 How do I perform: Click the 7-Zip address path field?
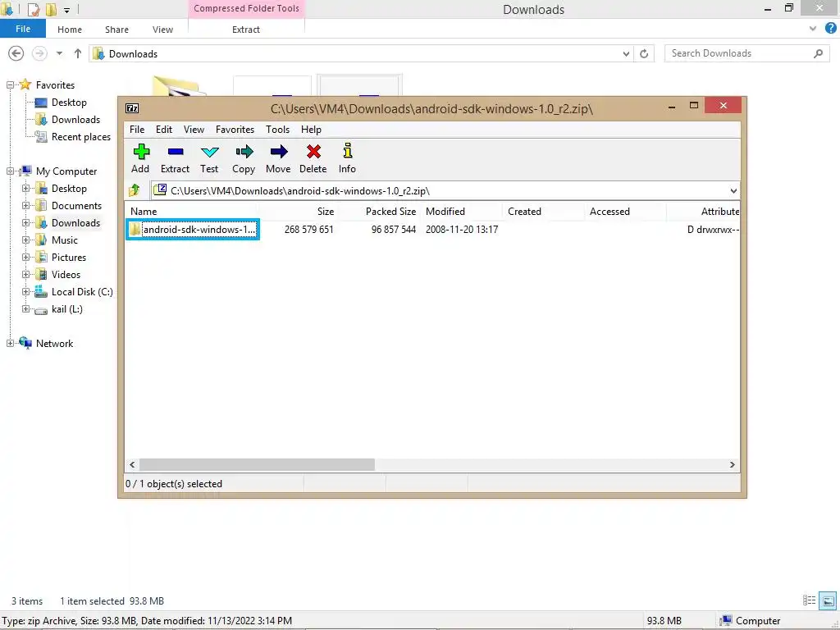[x=440, y=190]
